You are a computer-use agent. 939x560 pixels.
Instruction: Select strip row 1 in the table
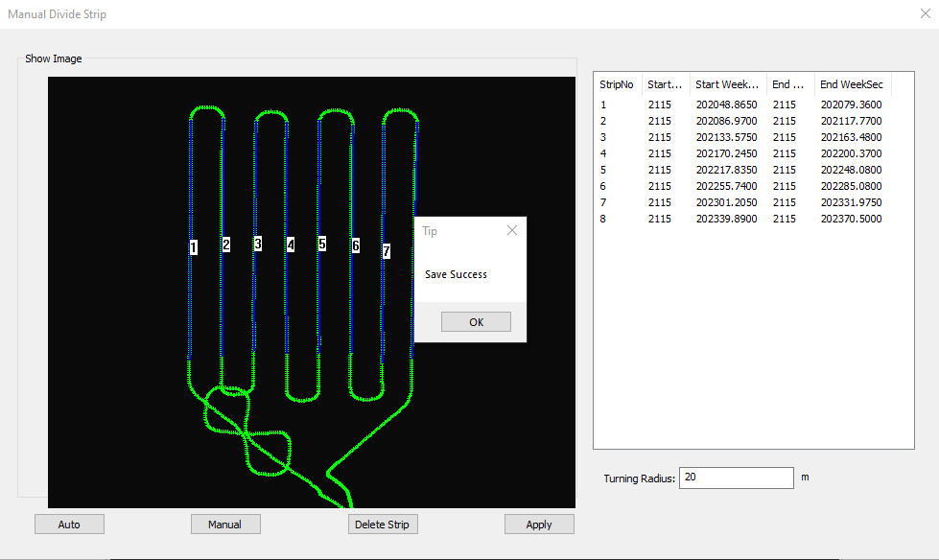[603, 105]
